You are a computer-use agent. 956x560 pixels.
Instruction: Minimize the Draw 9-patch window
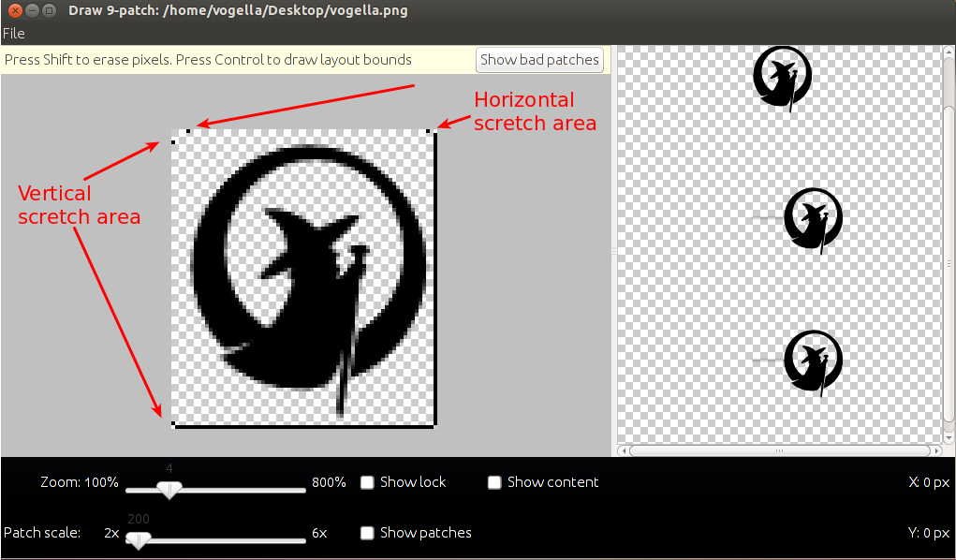click(31, 10)
